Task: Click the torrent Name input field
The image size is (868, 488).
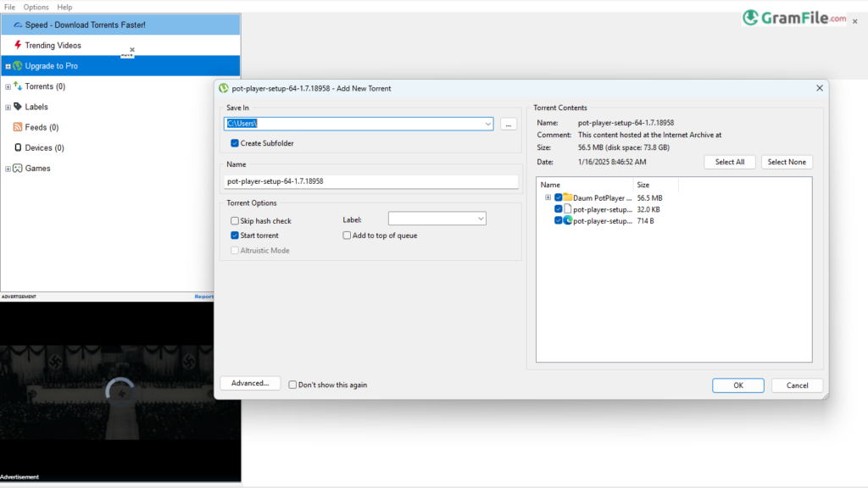Action: click(x=371, y=181)
